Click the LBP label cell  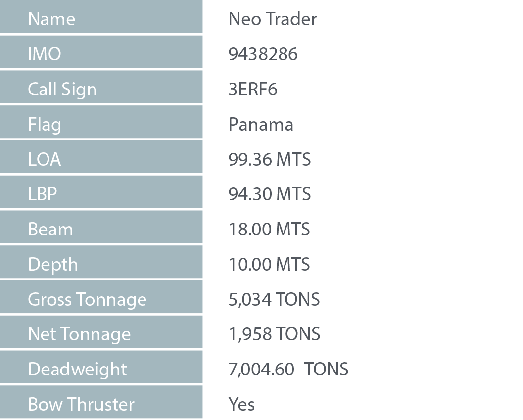tap(101, 192)
